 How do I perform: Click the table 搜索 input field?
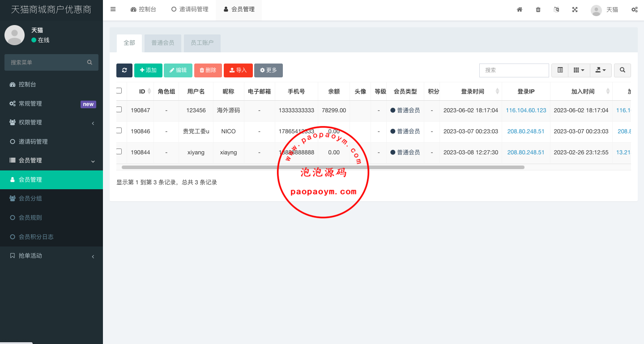pyautogui.click(x=514, y=70)
